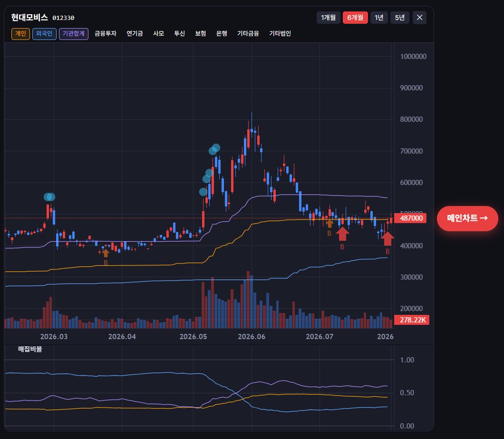
Task: Click the large red buy arrow at chart end
Action: click(388, 238)
